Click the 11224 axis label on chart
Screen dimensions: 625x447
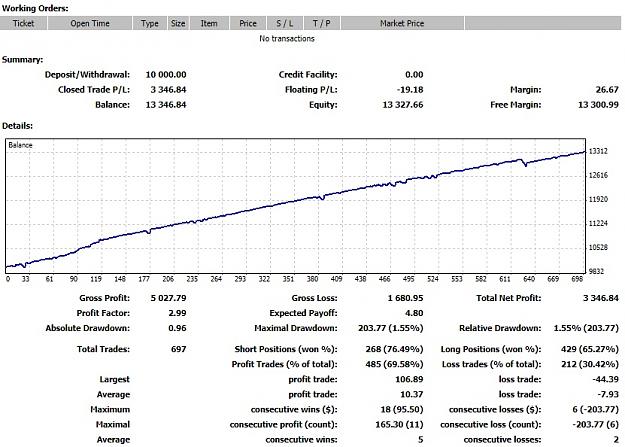click(x=598, y=223)
